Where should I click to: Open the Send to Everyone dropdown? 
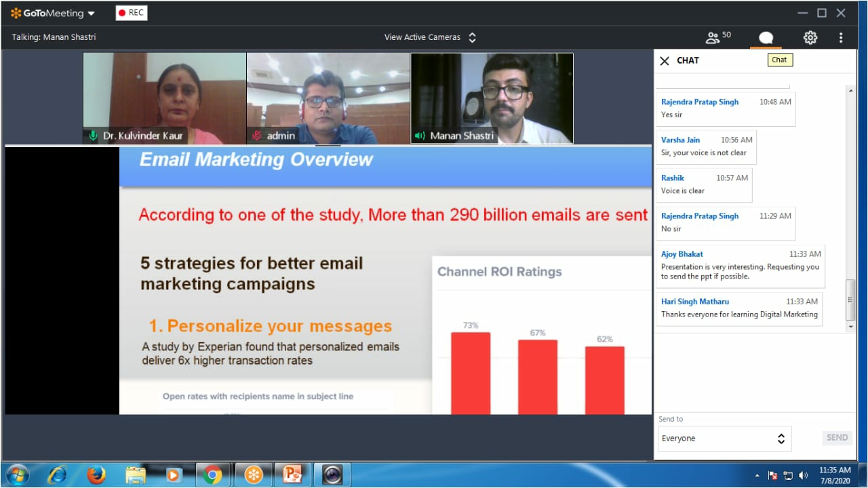724,439
